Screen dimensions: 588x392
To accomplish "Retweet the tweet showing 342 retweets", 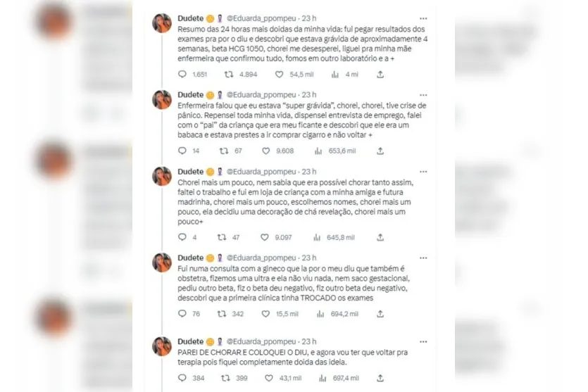I will click(222, 314).
